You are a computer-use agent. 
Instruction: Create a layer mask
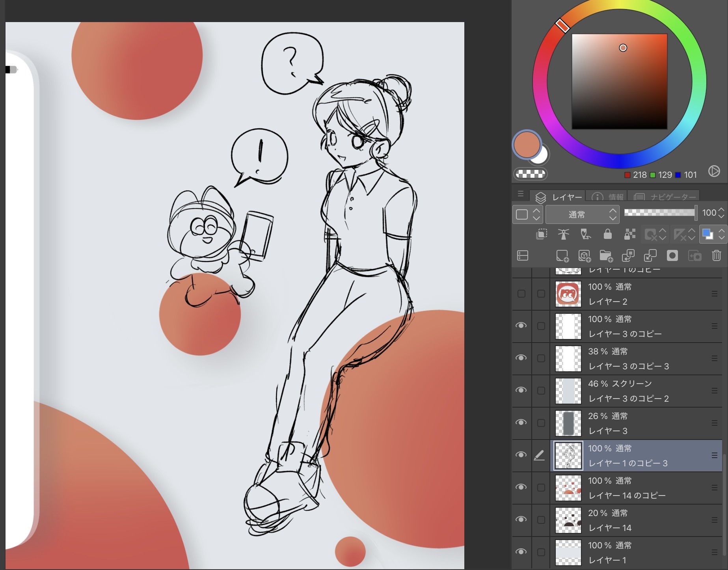(x=672, y=255)
